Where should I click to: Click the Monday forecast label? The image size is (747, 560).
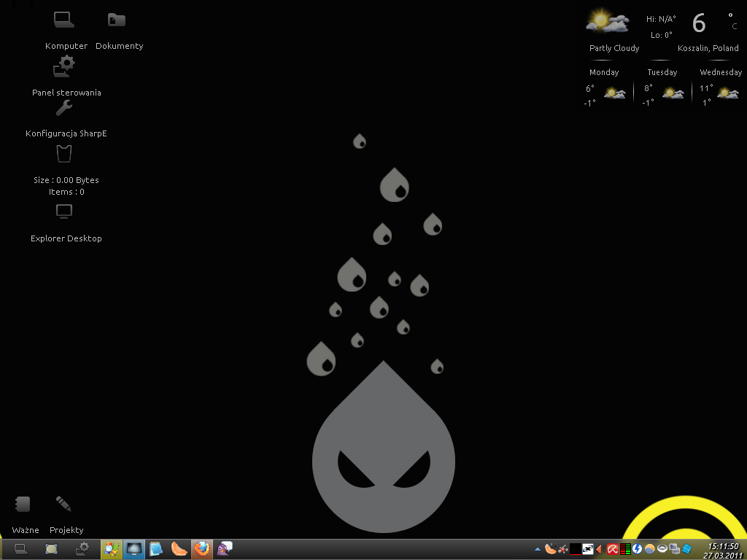[604, 72]
